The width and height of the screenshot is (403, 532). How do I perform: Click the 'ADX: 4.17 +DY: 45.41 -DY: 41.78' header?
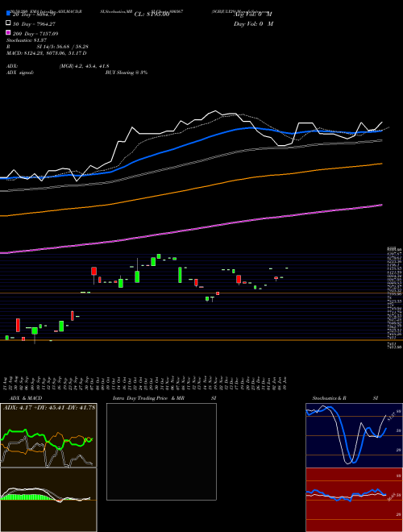[49, 407]
